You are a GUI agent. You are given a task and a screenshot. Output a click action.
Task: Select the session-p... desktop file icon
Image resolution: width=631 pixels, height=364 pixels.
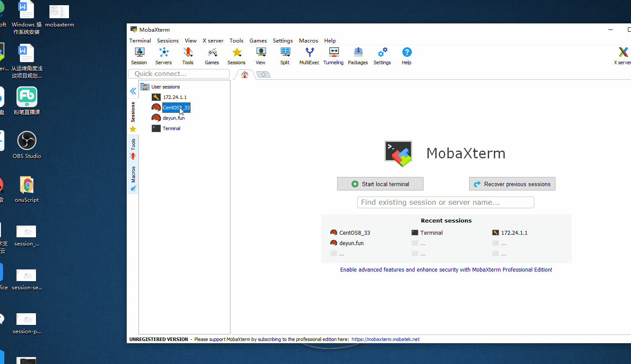[x=27, y=323]
